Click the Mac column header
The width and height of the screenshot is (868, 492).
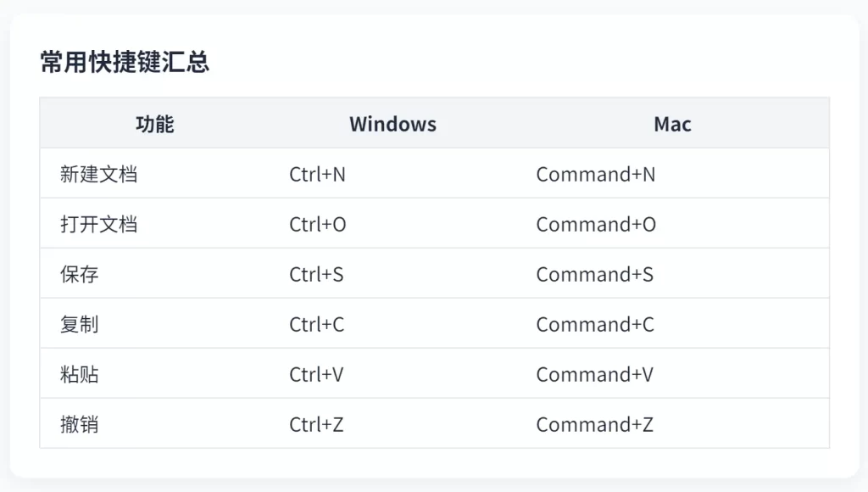tap(672, 124)
